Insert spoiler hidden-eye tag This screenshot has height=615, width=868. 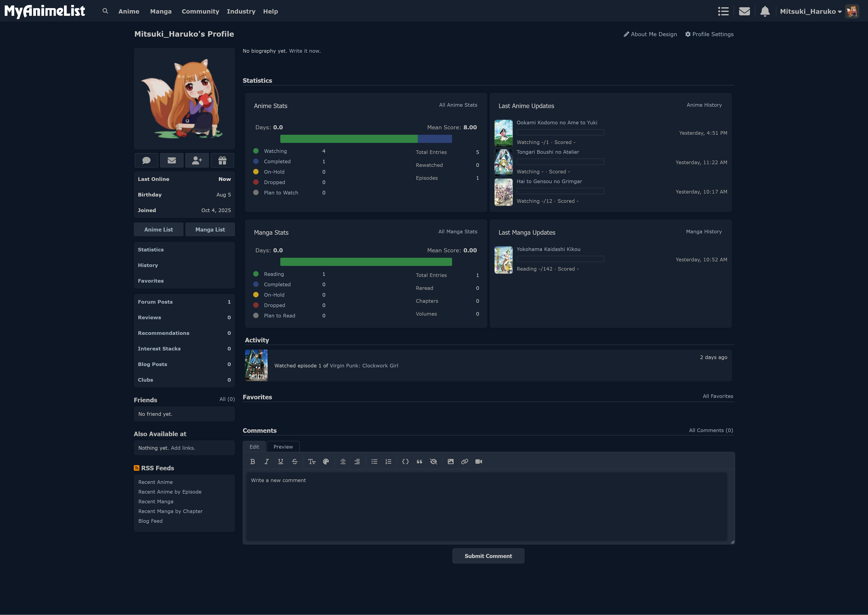pyautogui.click(x=433, y=461)
